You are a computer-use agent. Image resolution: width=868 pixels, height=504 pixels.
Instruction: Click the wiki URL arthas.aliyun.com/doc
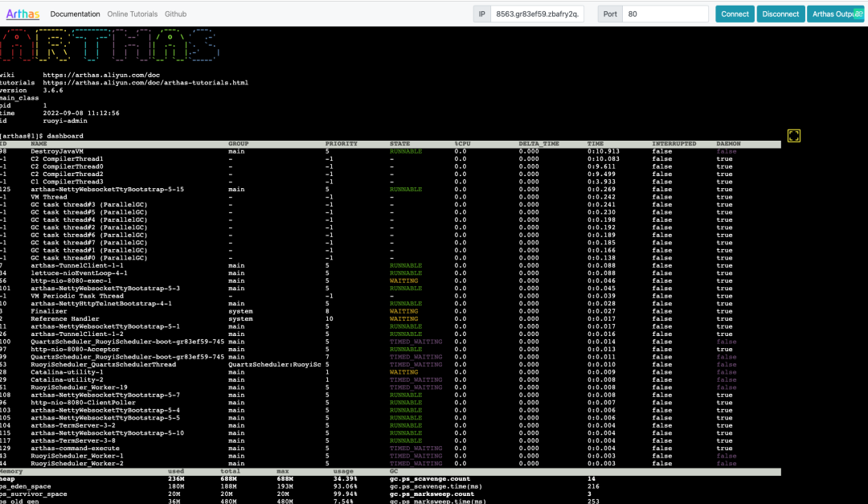101,75
